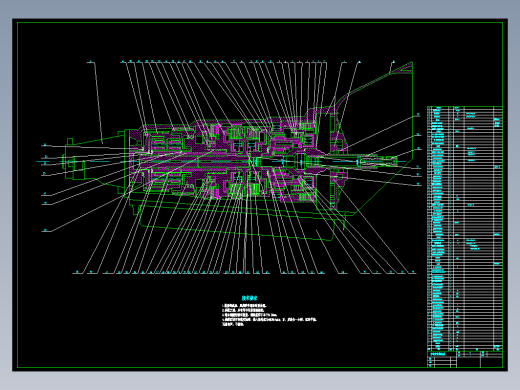Select the right-side leader line labels

point(418,149)
